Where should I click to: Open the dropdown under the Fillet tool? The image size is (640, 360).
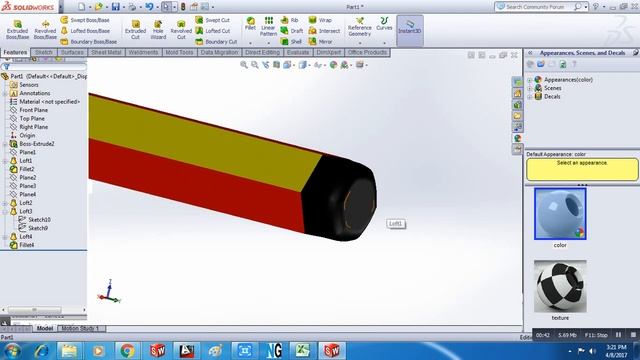point(250,43)
